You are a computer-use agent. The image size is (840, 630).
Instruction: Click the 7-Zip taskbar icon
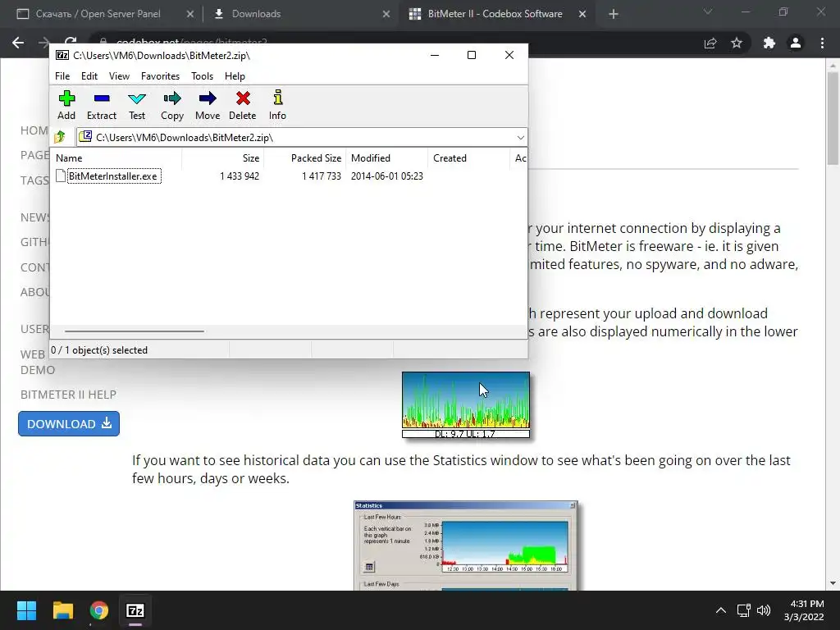[135, 610]
